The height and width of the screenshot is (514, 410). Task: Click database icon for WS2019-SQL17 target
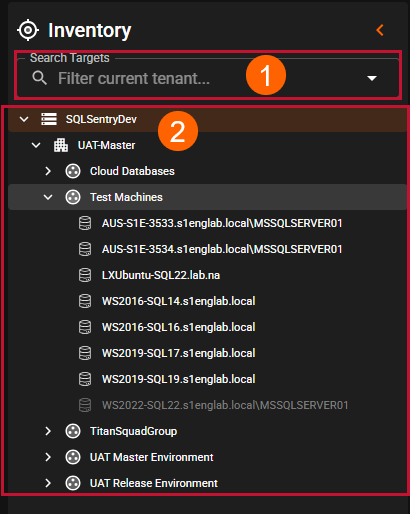(85, 353)
